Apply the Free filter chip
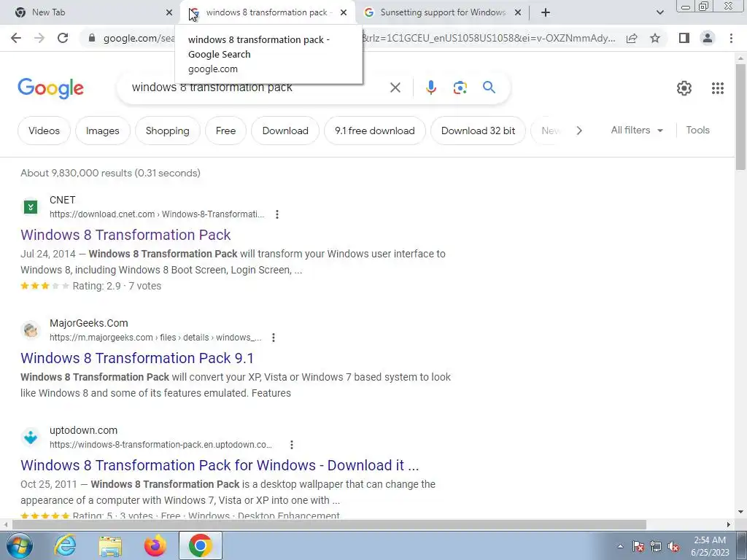 225,131
